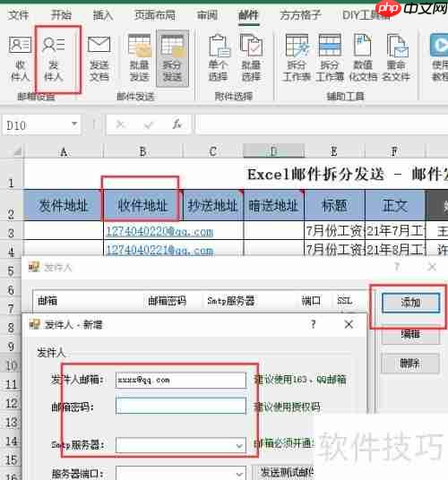Close the 发件人 - 新增 dialog

pos(349,324)
